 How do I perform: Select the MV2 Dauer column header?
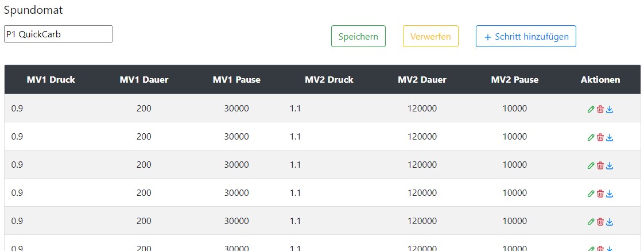[x=422, y=80]
